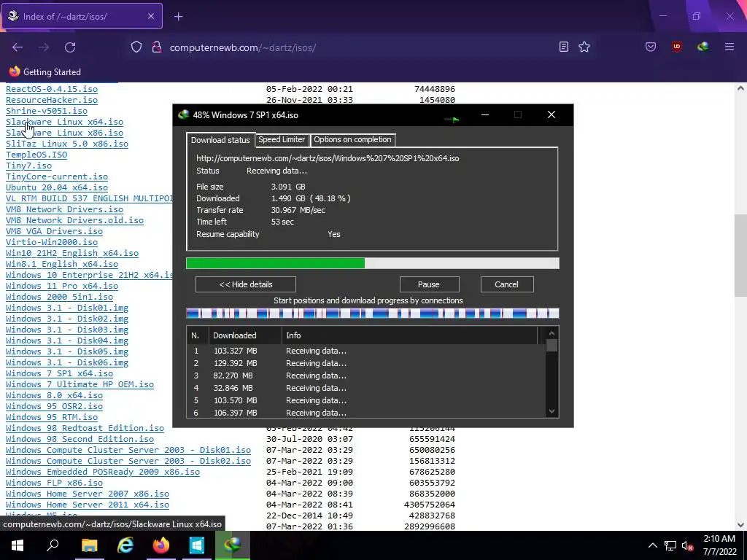Switch to the Download status tab
Screen dimensions: 747x560
[220, 140]
